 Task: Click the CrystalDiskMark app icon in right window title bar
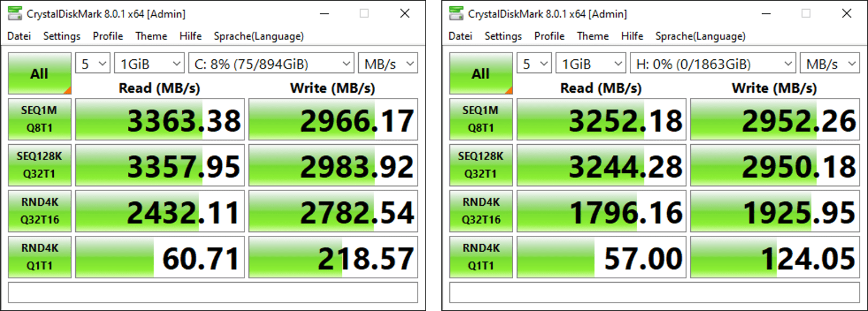457,14
